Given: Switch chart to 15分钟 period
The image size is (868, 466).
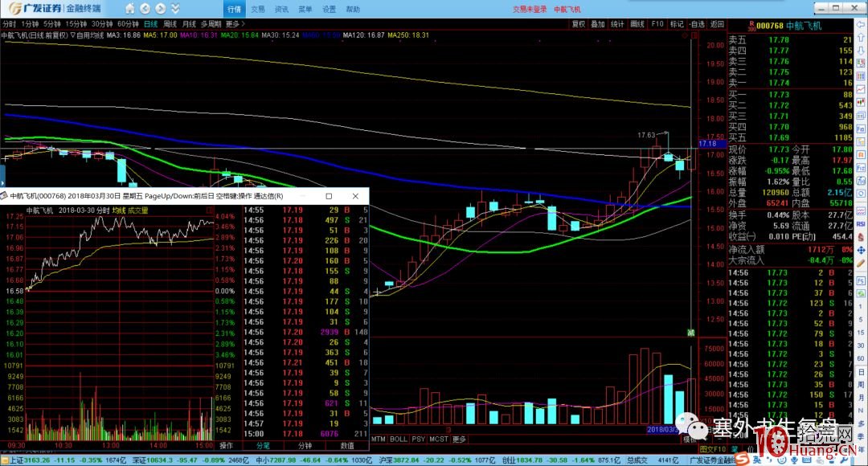Looking at the screenshot, I should [x=76, y=24].
